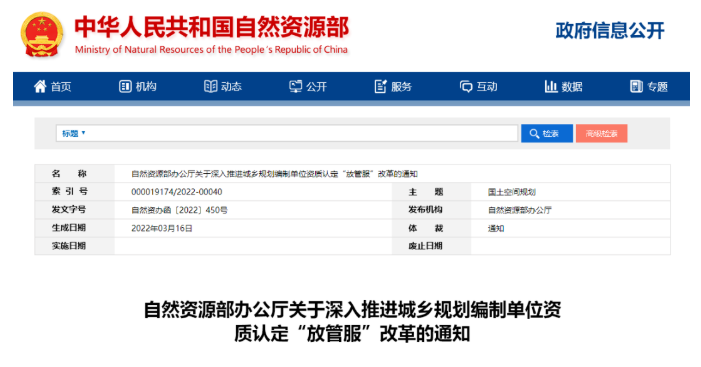
Task: Open the 标题 search field dropdown
Action: click(73, 133)
